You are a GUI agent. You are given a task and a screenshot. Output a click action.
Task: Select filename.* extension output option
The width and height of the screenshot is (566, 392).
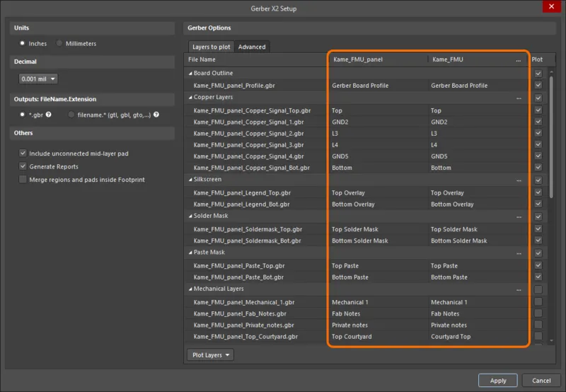[x=71, y=115]
